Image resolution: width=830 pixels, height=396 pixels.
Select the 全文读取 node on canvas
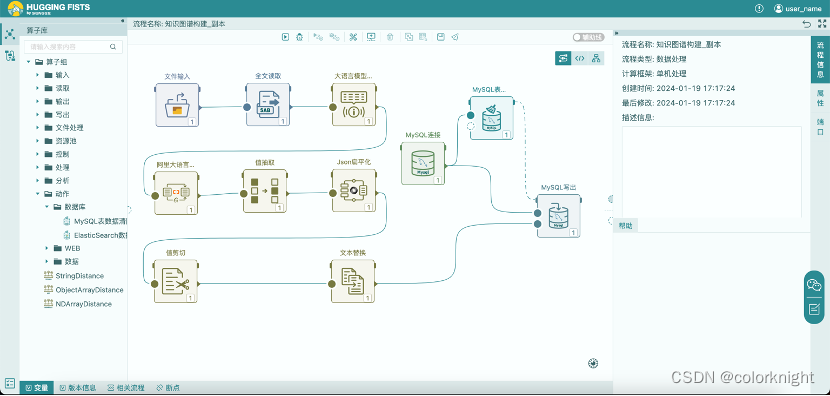267,105
